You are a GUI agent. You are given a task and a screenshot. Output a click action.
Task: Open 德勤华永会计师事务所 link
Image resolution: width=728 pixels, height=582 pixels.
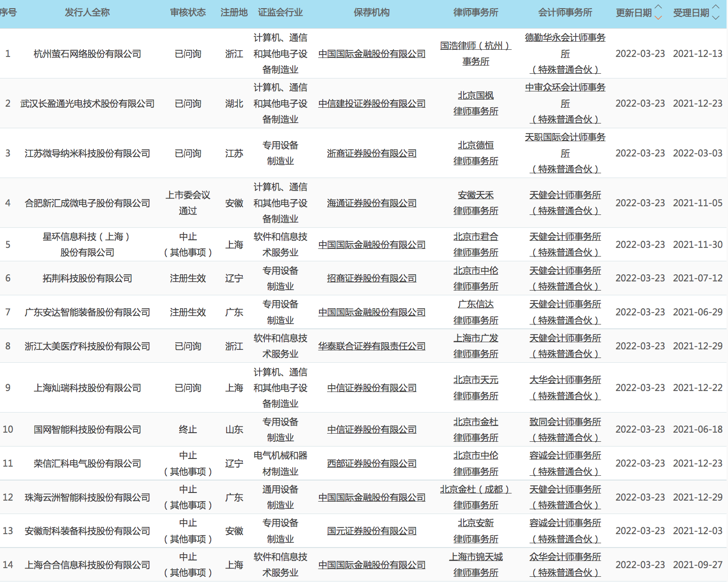point(565,54)
